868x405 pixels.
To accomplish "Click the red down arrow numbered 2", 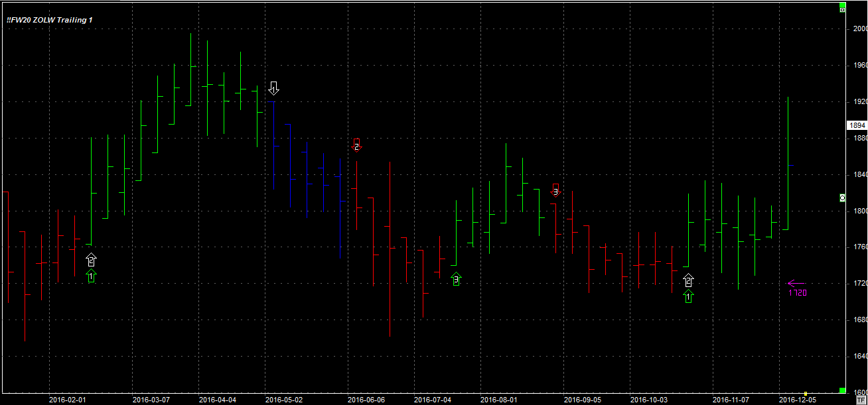I will coord(357,145).
